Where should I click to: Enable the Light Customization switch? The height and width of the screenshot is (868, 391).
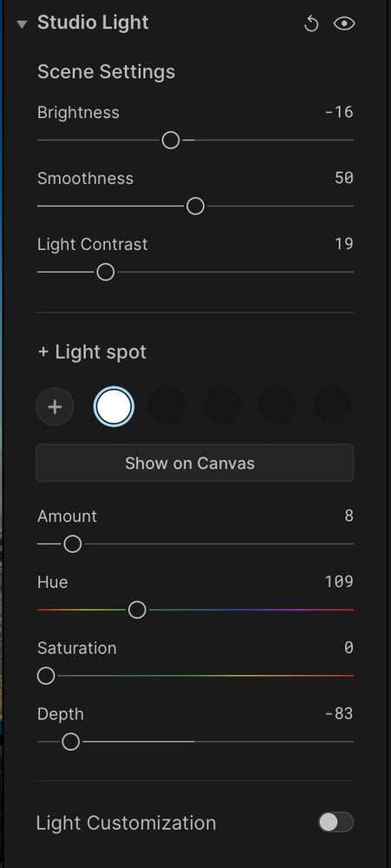336,822
